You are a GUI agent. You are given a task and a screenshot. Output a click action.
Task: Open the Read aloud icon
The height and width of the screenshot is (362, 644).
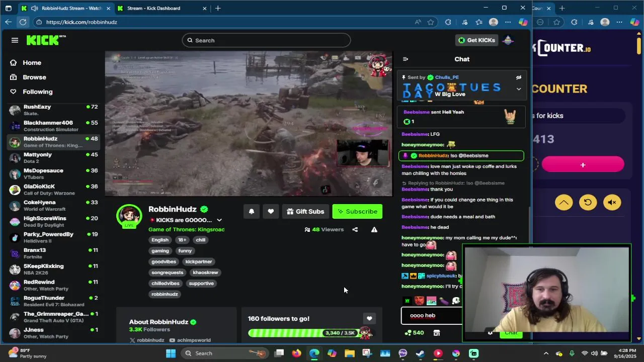[x=418, y=22]
